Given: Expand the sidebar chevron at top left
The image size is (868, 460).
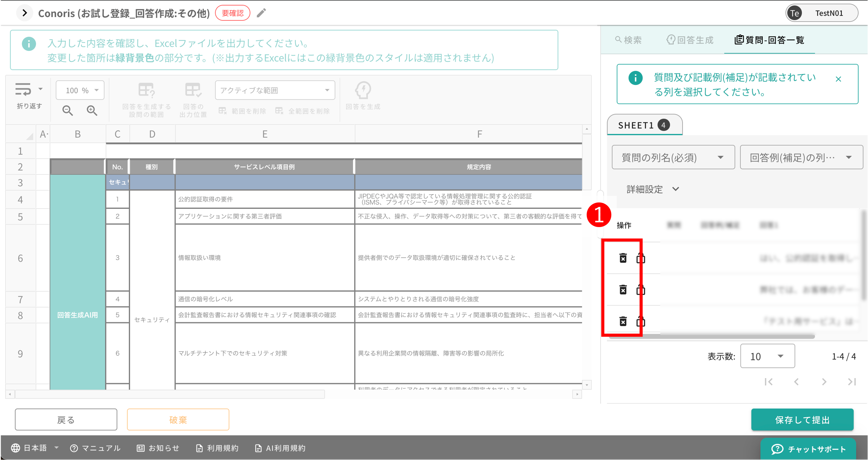Looking at the screenshot, I should coord(24,13).
